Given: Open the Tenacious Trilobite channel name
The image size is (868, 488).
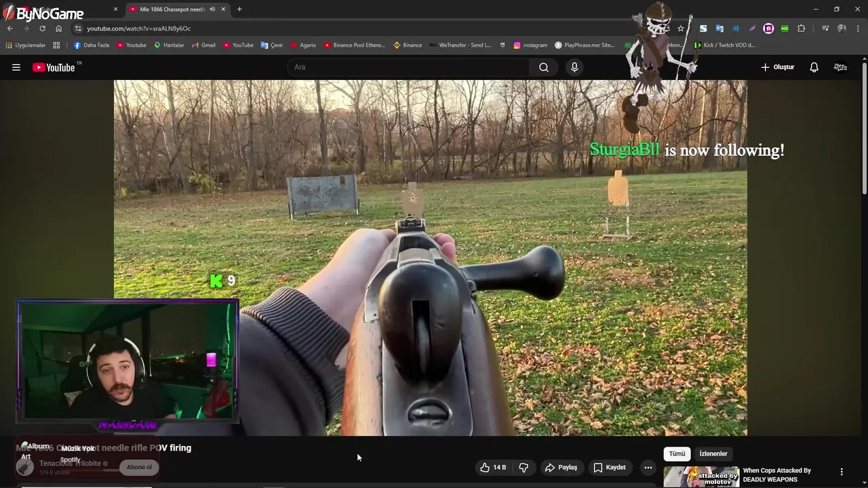Looking at the screenshot, I should point(70,464).
